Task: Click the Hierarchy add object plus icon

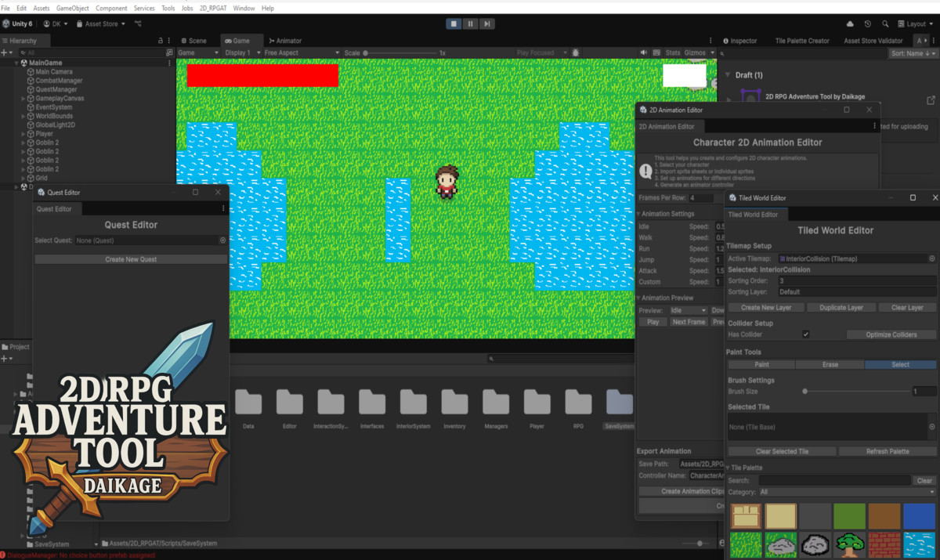Action: pos(5,52)
